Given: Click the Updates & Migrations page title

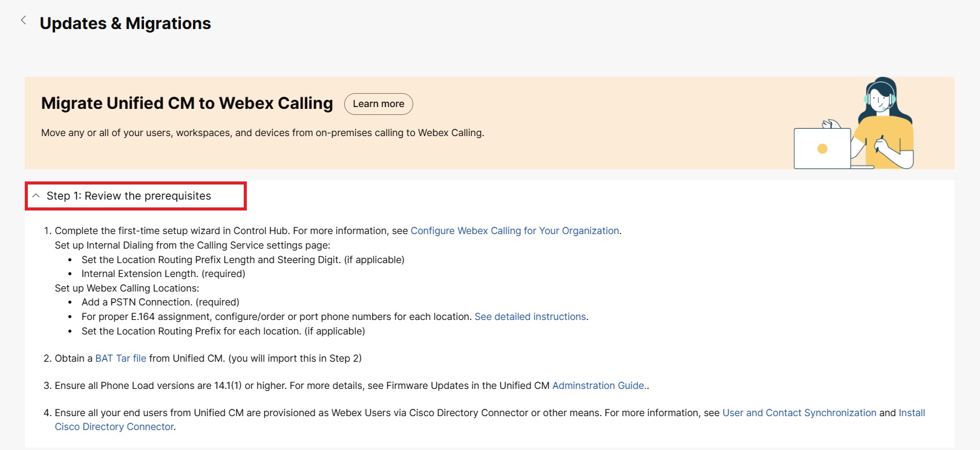Looking at the screenshot, I should tap(125, 24).
